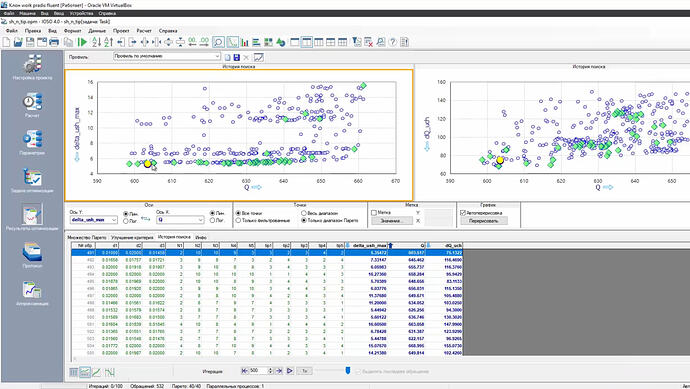Click the open project folder toolbar icon

coord(18,42)
